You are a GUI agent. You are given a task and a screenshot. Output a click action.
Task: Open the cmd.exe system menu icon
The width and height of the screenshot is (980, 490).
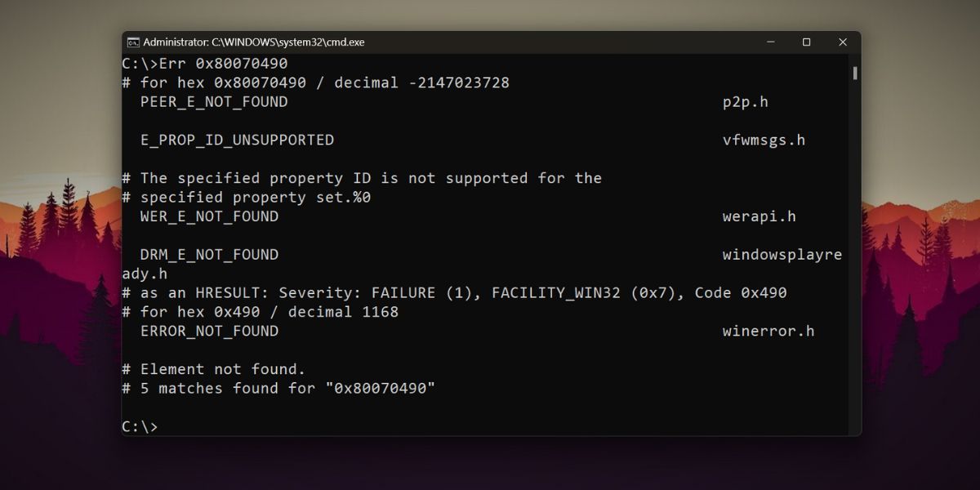click(x=133, y=42)
